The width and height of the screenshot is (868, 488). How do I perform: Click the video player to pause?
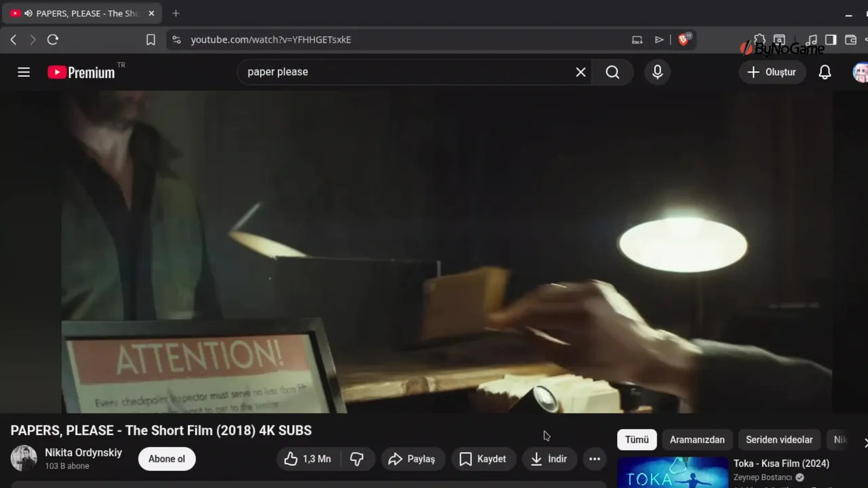434,251
